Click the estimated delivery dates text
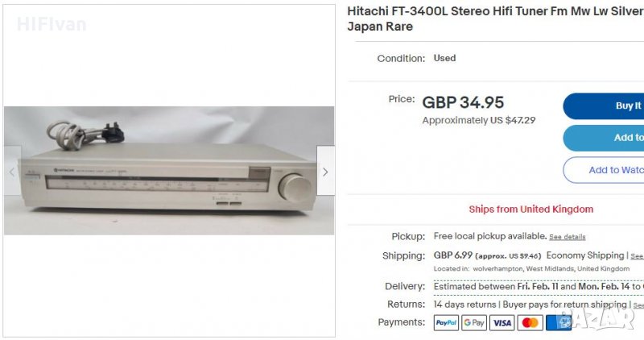The width and height of the screenshot is (644, 340). (x=539, y=286)
